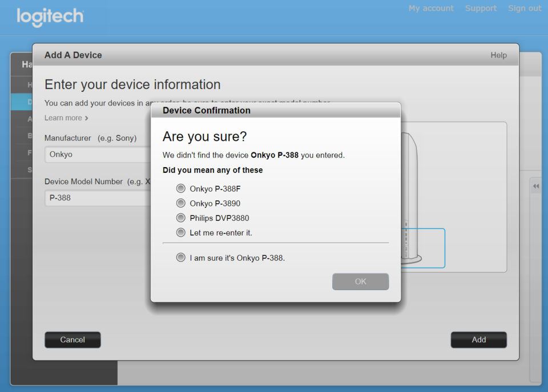548x392 pixels.
Task: Click Sign out in the header
Action: point(524,9)
